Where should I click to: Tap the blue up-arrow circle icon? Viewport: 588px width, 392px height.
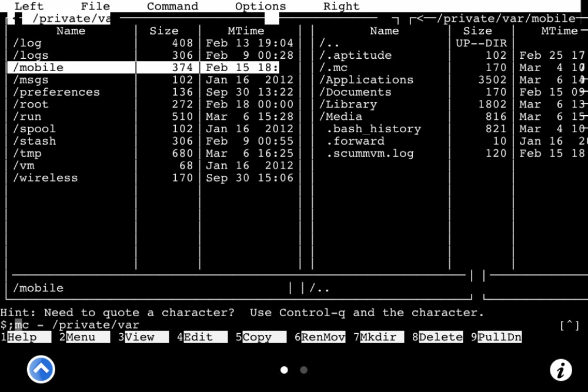click(41, 370)
